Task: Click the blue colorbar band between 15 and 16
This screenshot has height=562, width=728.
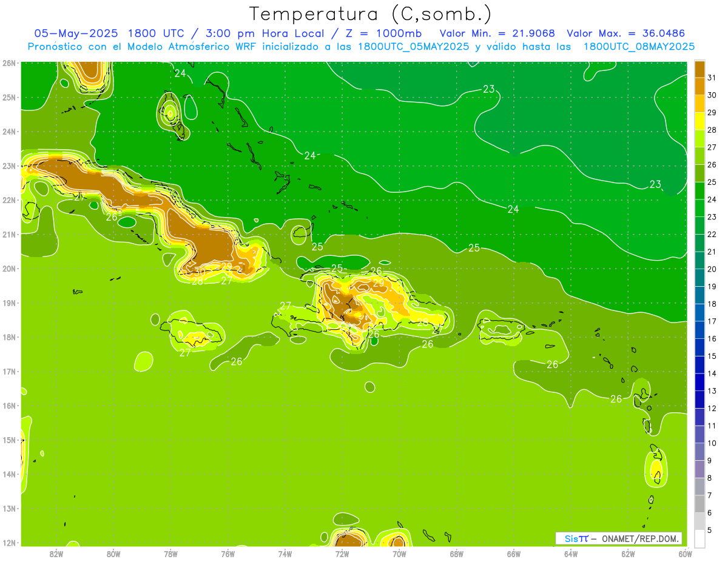Action: pyautogui.click(x=699, y=347)
